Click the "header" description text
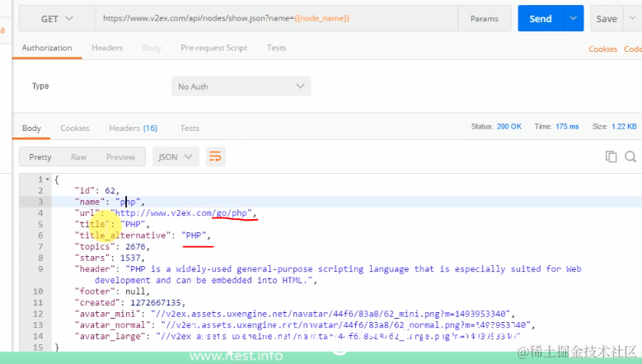The width and height of the screenshot is (642, 364). (338, 274)
